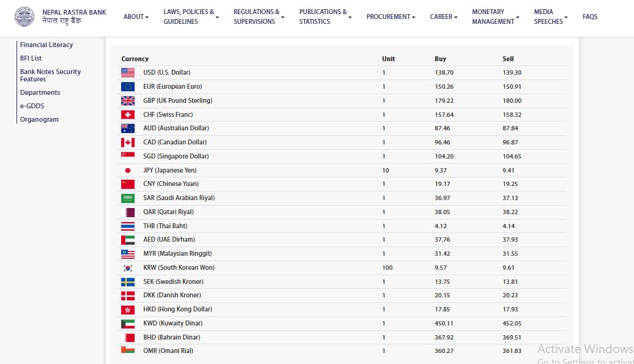The width and height of the screenshot is (634, 364).
Task: Click the HKD Hong Kong flag icon
Action: pos(128,310)
